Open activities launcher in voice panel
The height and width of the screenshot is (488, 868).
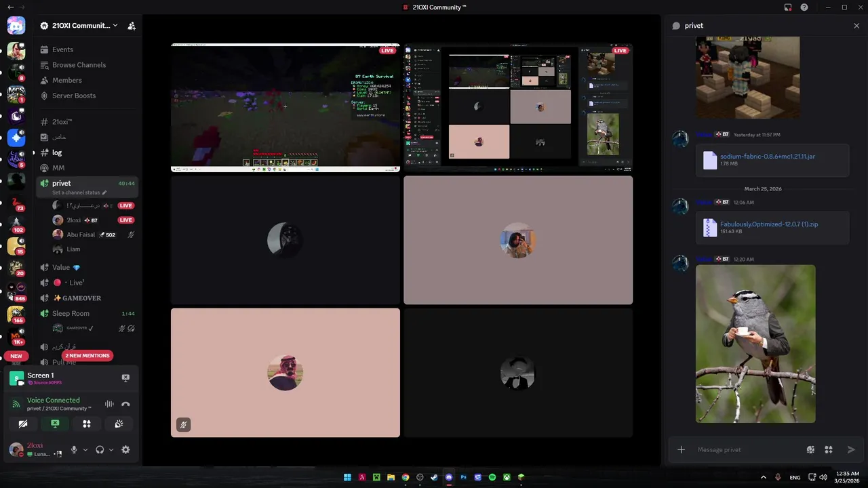tap(87, 424)
